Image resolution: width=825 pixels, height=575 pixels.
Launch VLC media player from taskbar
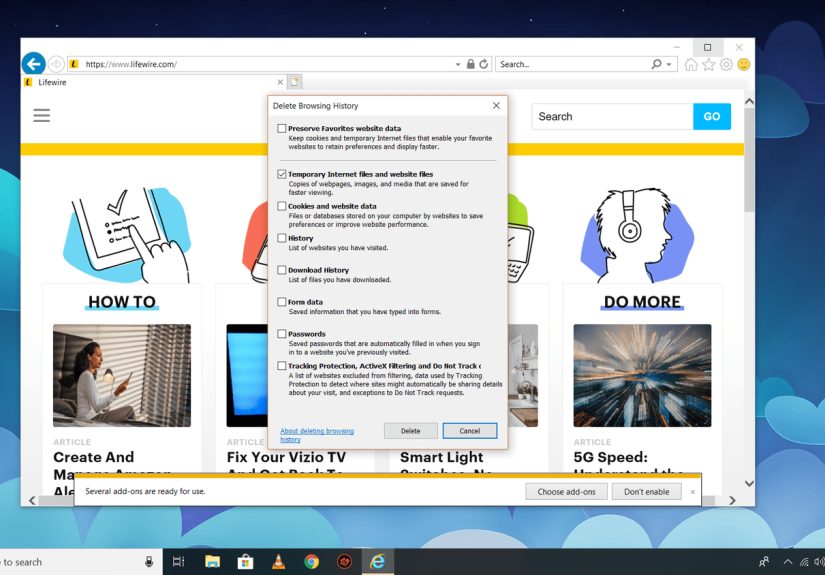pyautogui.click(x=278, y=562)
